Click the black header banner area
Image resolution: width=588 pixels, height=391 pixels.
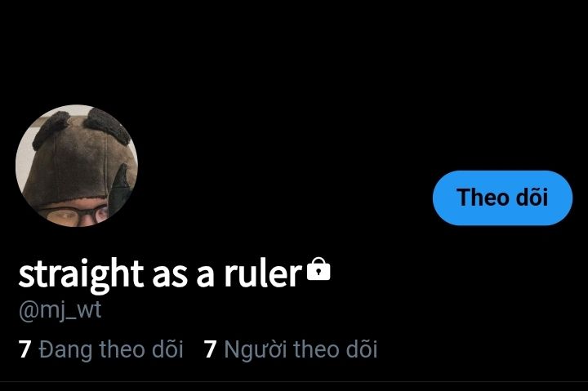(x=294, y=52)
